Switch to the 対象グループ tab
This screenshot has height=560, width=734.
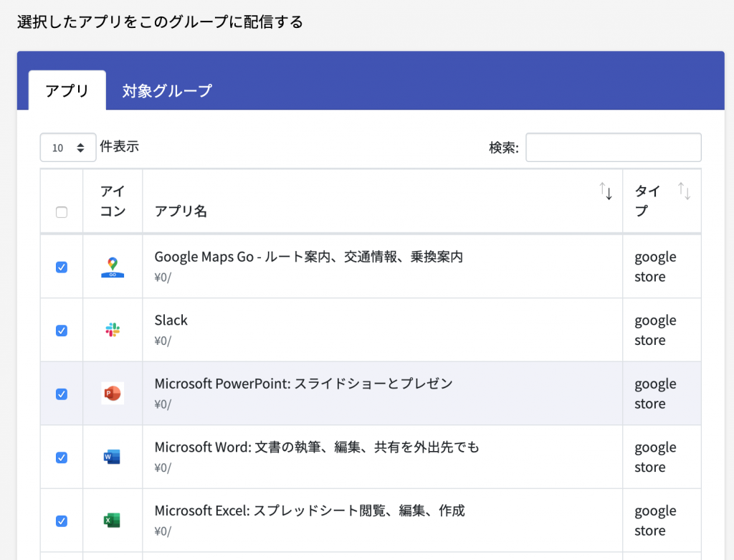[x=167, y=90]
